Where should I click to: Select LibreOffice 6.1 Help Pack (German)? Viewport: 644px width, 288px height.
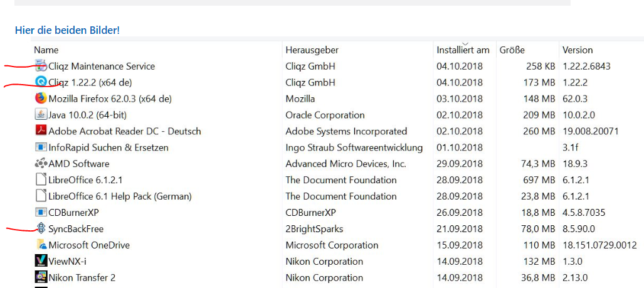(120, 196)
